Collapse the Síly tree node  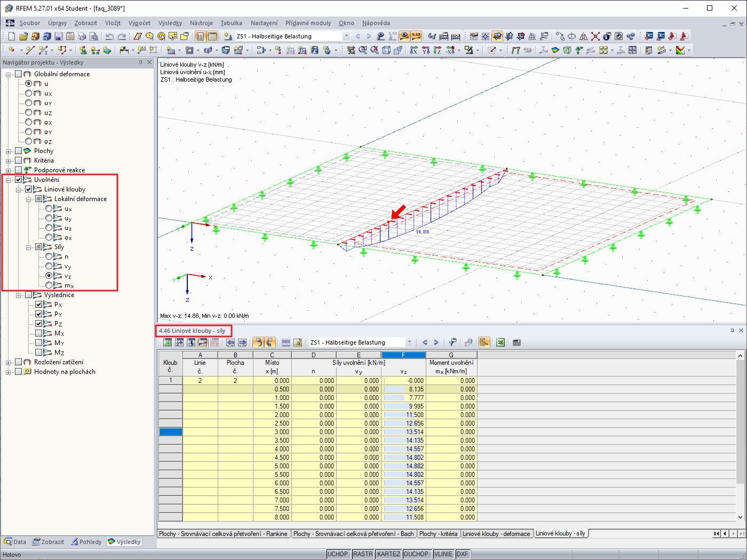point(29,247)
